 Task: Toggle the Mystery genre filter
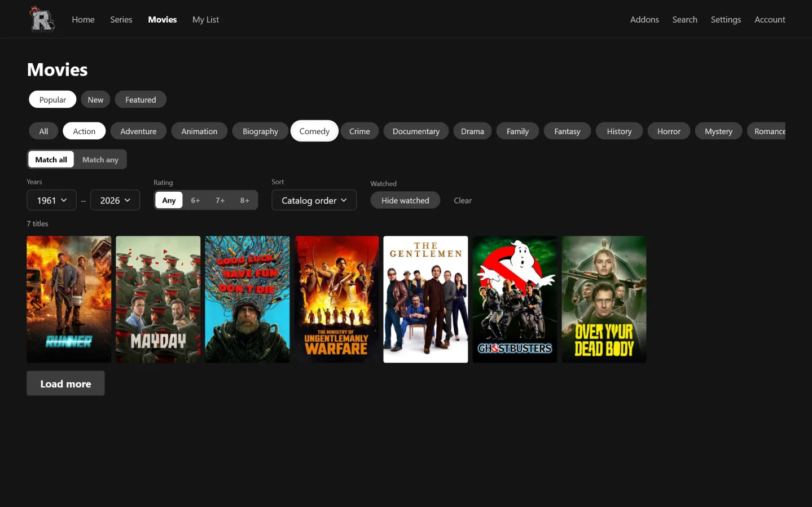click(718, 131)
